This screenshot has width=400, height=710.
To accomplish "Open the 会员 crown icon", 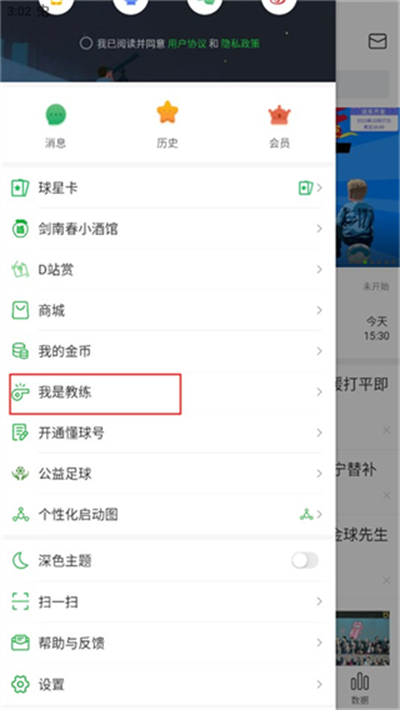I will pos(280,115).
